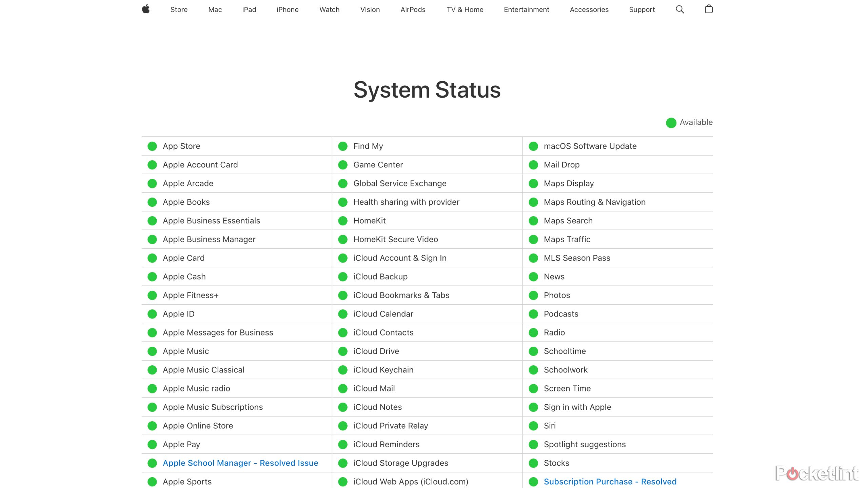Select Apple Music Subscriptions entry
868x488 pixels.
237,407
